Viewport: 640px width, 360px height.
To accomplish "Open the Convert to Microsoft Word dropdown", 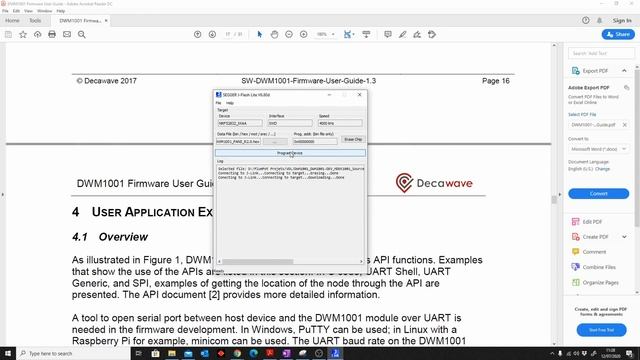I will tap(598, 149).
